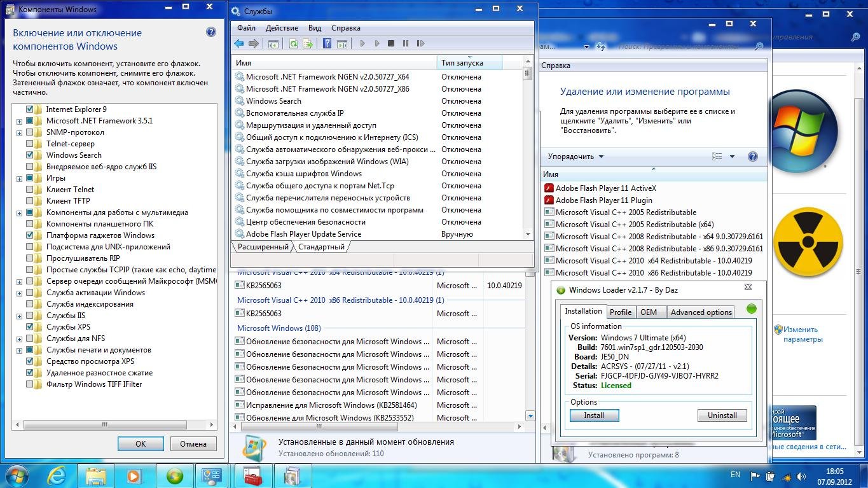Expand Компоненты для работы с мультимедиа
Viewport: 868px width, 488px height.
coord(20,213)
